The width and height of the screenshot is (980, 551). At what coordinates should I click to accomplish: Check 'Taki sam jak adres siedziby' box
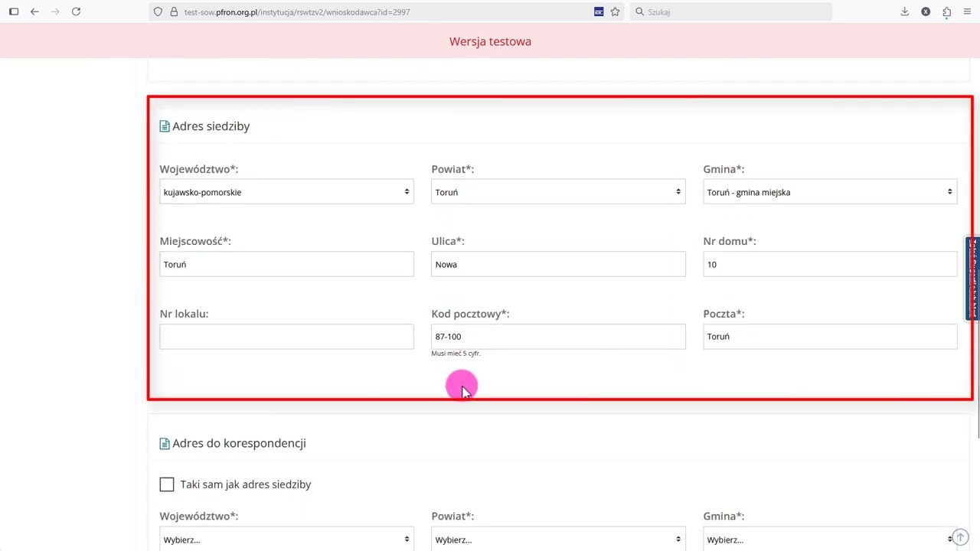[167, 484]
